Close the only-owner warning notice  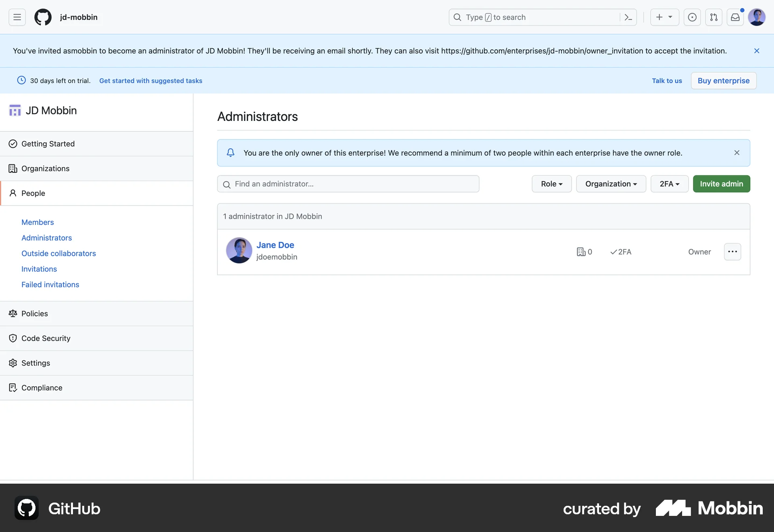tap(737, 153)
